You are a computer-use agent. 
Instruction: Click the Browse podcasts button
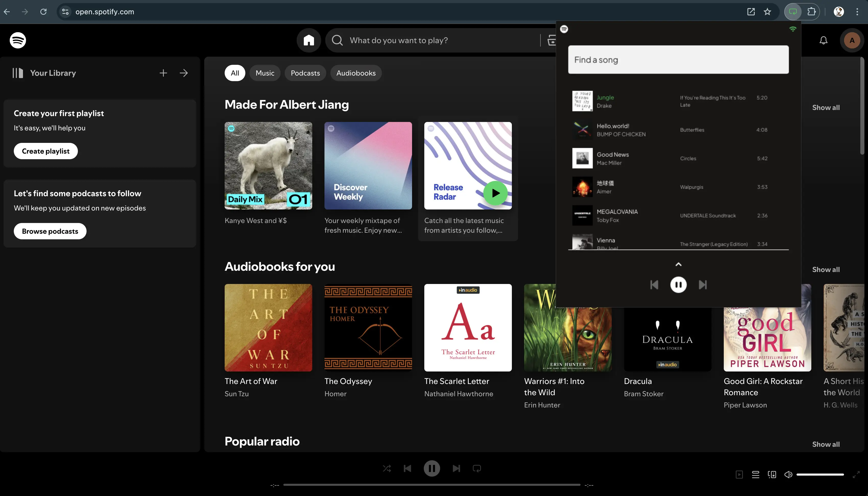[50, 231]
